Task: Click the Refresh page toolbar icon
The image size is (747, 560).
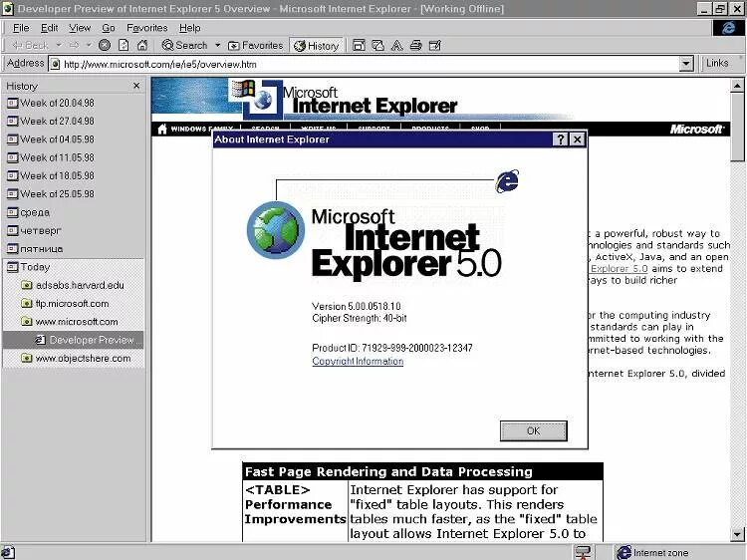Action: point(124,45)
